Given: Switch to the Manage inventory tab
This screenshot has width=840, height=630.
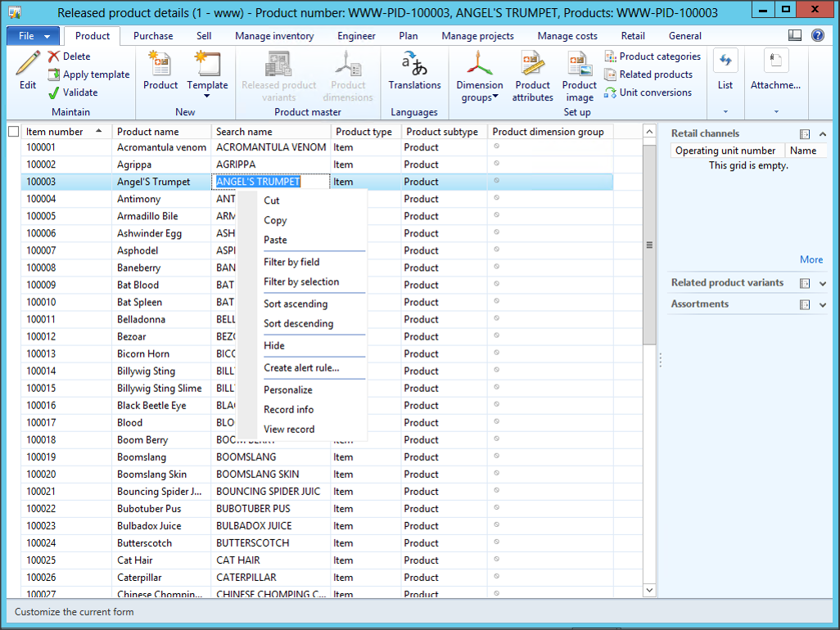Looking at the screenshot, I should pyautogui.click(x=274, y=36).
